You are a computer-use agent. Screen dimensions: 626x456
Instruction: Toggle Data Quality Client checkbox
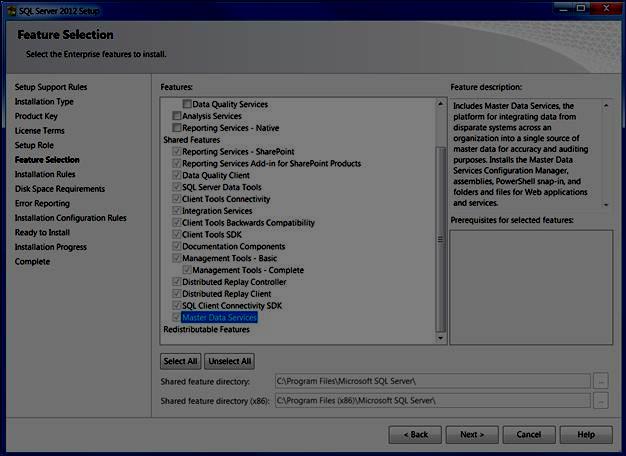[176, 175]
